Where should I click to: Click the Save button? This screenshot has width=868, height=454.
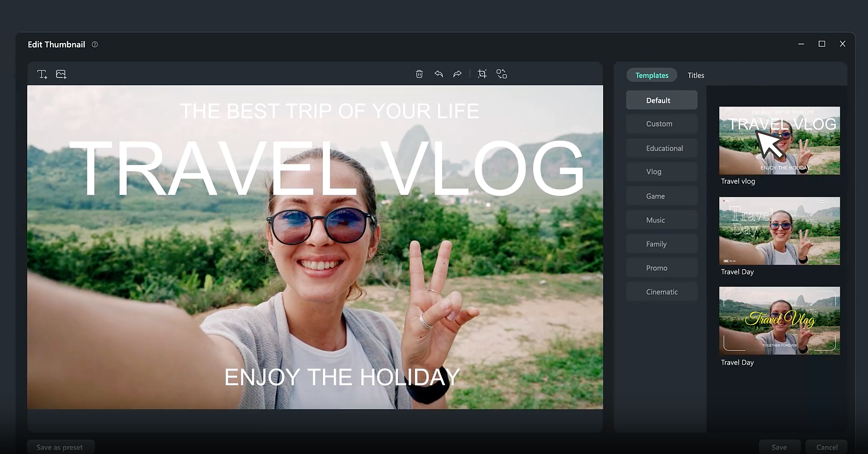[779, 447]
